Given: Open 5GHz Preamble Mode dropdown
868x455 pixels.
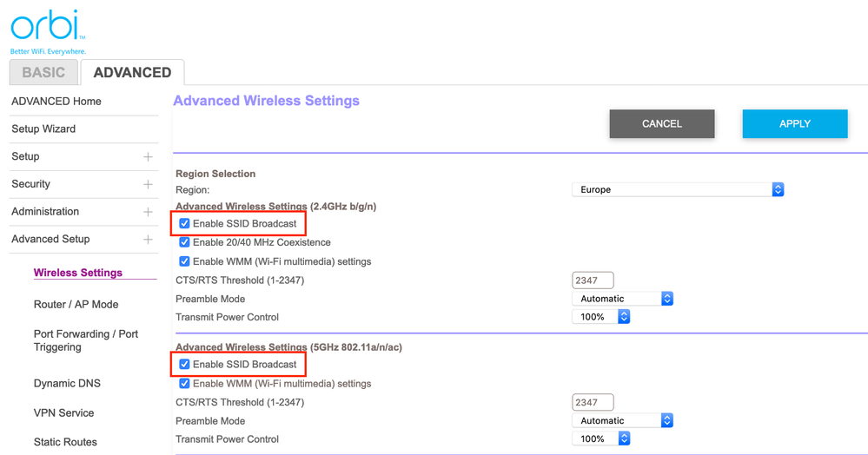Looking at the screenshot, I should pos(622,421).
